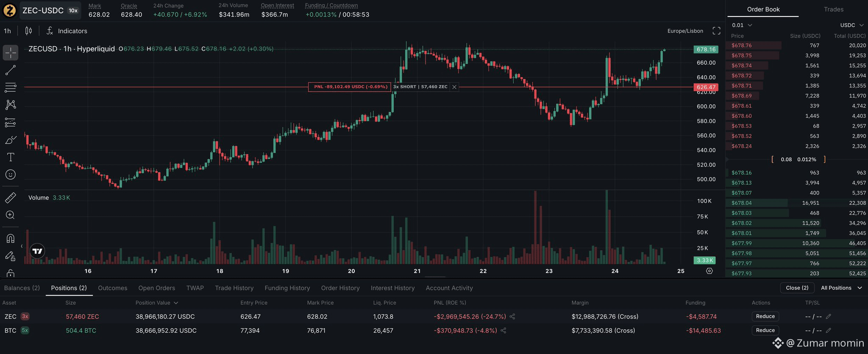Switch to the Order Book tab

pos(763,9)
